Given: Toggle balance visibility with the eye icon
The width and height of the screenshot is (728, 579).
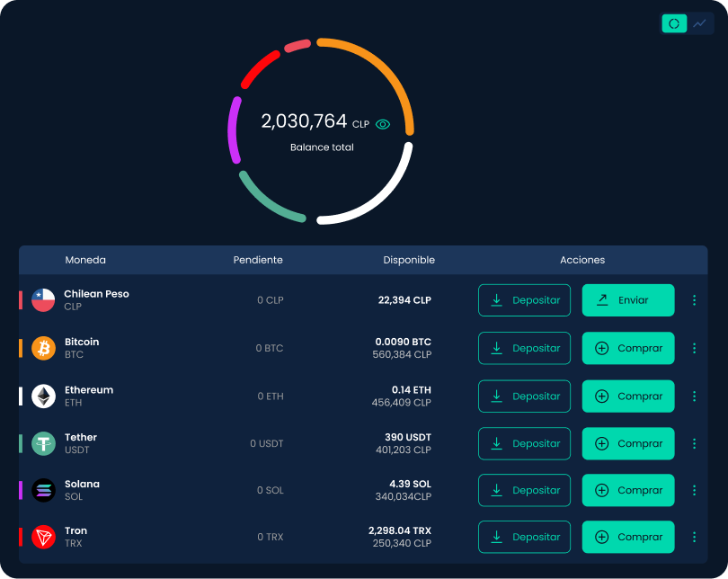Looking at the screenshot, I should (383, 123).
